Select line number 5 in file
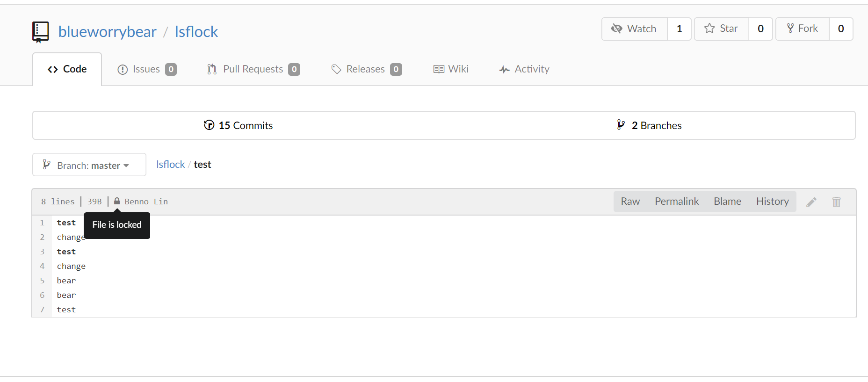Image resolution: width=868 pixels, height=382 pixels. click(42, 281)
